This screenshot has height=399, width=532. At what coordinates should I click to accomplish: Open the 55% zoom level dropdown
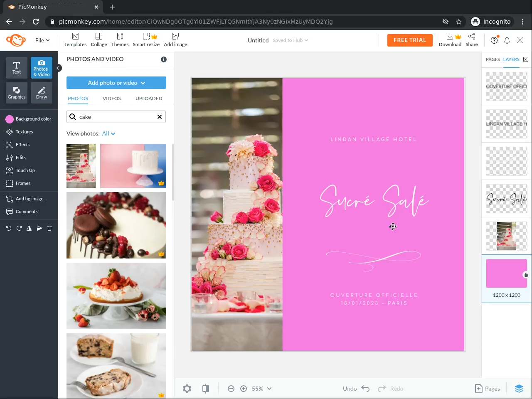pyautogui.click(x=261, y=389)
